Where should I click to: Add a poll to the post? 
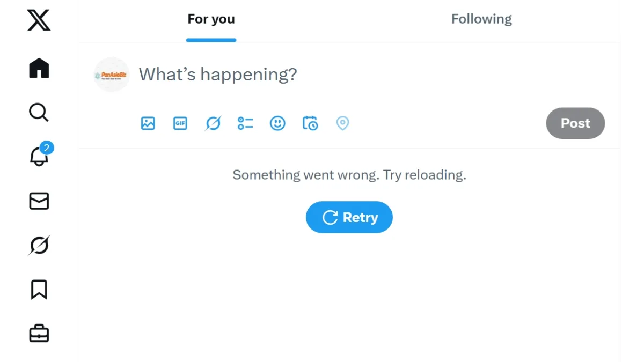tap(245, 123)
